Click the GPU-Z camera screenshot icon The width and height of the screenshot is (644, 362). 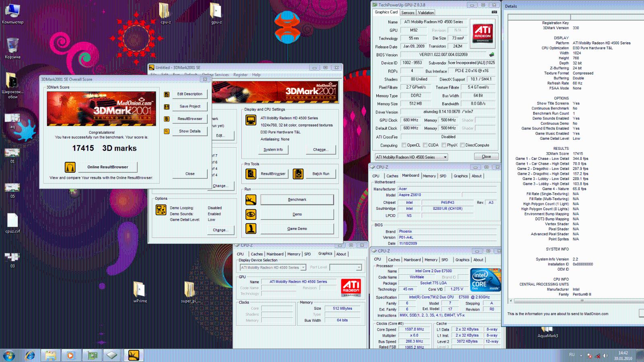coord(494,12)
